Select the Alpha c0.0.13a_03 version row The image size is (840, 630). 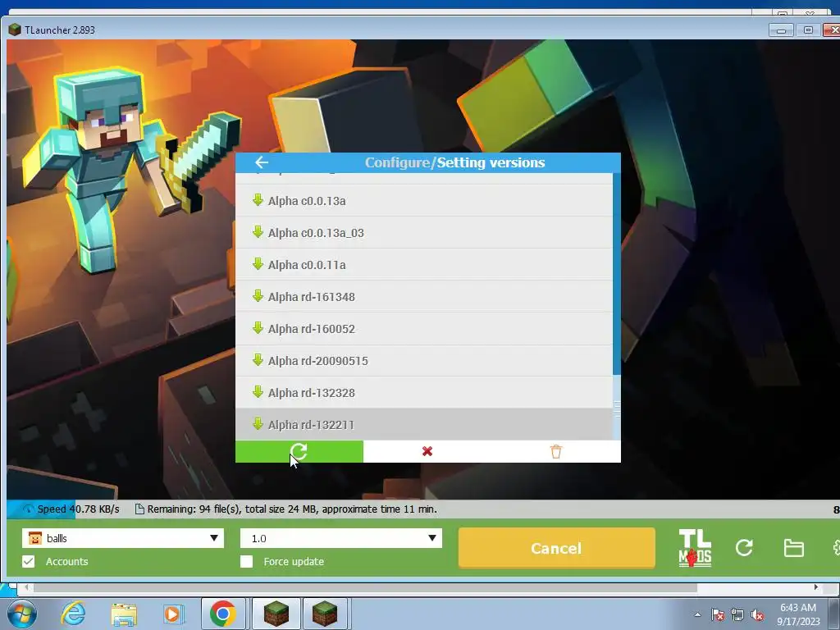pos(424,232)
